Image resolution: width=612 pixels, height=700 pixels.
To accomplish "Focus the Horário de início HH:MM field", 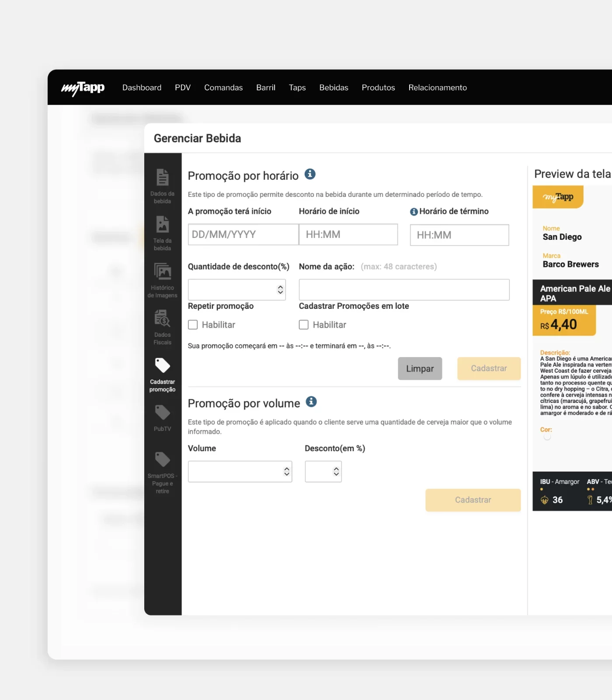I will tap(348, 234).
